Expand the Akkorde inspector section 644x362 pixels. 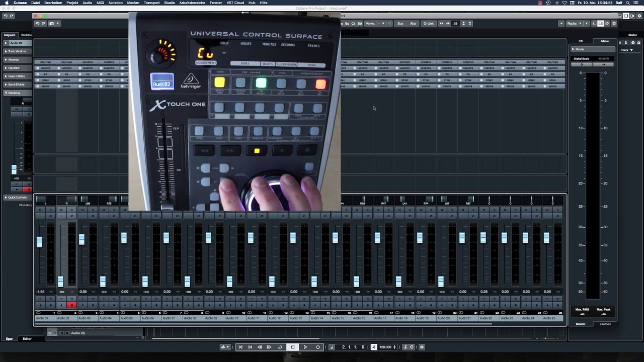pos(18,59)
